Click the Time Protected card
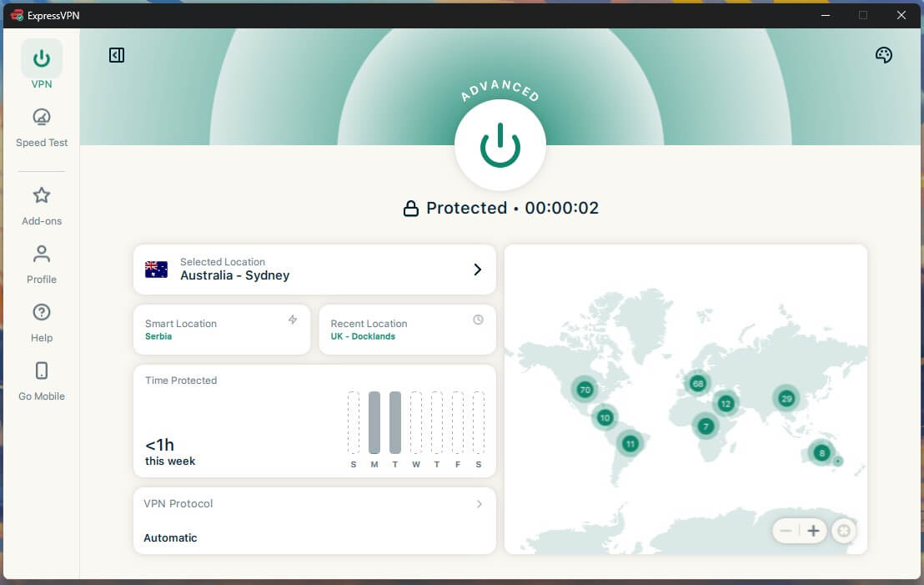This screenshot has height=585, width=924. coord(314,421)
